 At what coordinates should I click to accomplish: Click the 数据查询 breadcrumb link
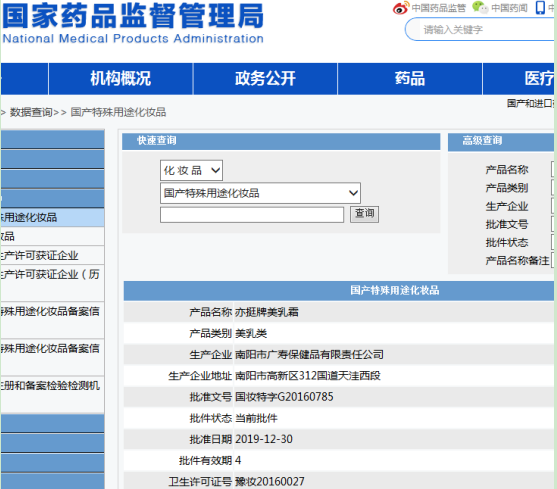[x=31, y=112]
